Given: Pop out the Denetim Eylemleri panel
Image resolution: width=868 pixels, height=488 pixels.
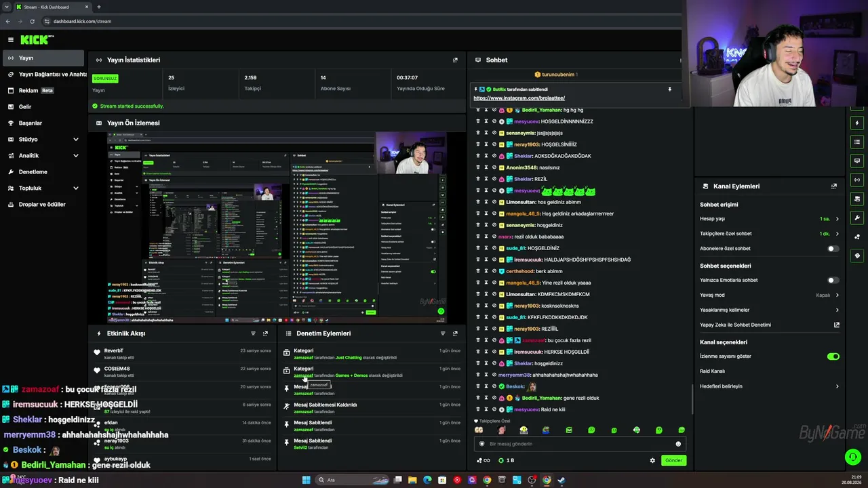Looking at the screenshot, I should [455, 333].
